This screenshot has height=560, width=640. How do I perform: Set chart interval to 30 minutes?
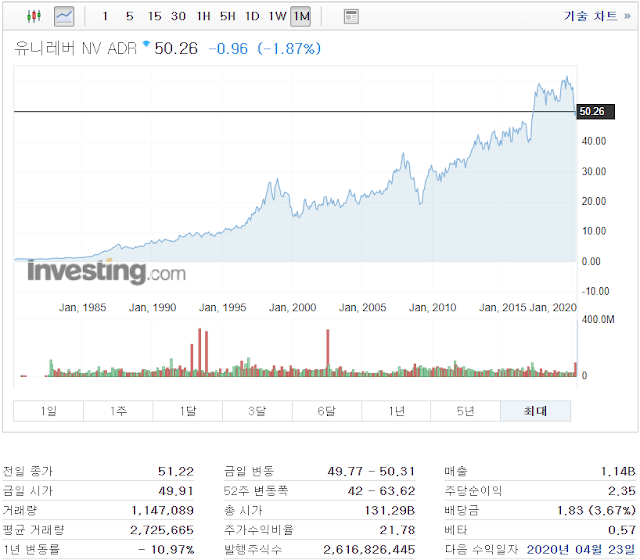point(178,16)
